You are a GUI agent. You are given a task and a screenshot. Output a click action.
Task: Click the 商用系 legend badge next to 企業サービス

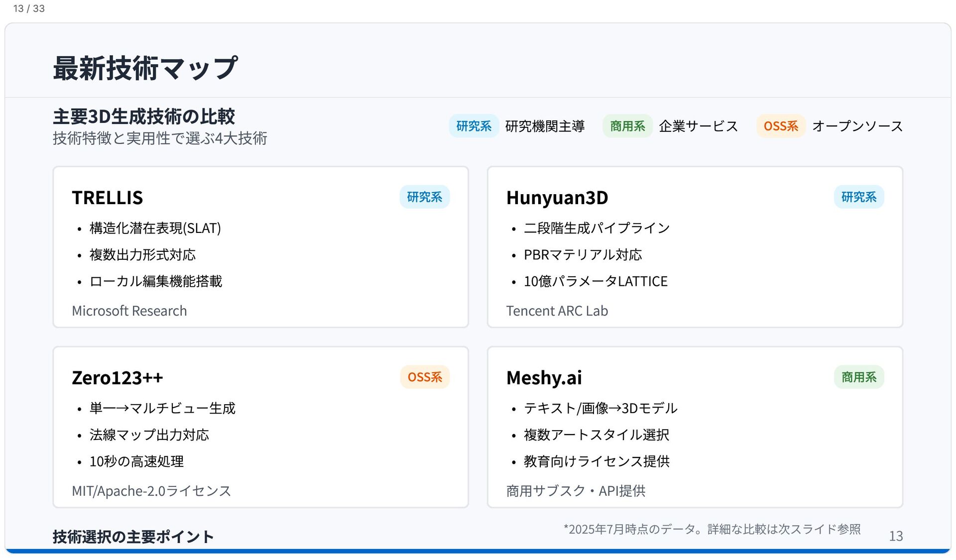pos(627,126)
